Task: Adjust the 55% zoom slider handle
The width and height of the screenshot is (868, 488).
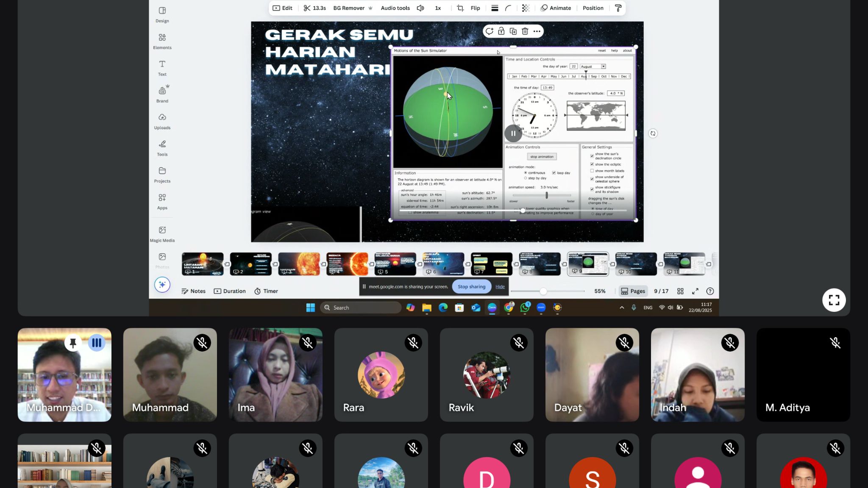Action: [x=543, y=291]
